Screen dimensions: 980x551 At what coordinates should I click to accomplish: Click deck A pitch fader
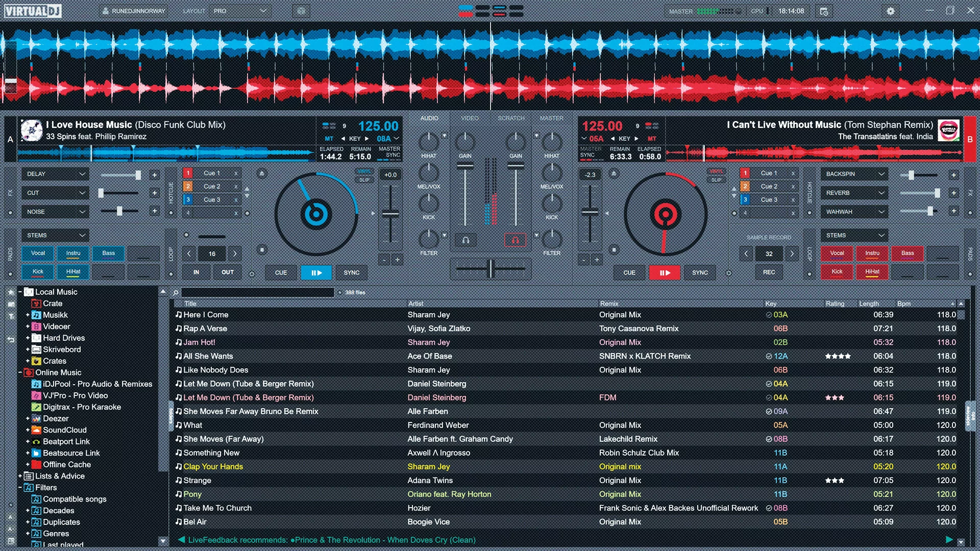(x=390, y=214)
